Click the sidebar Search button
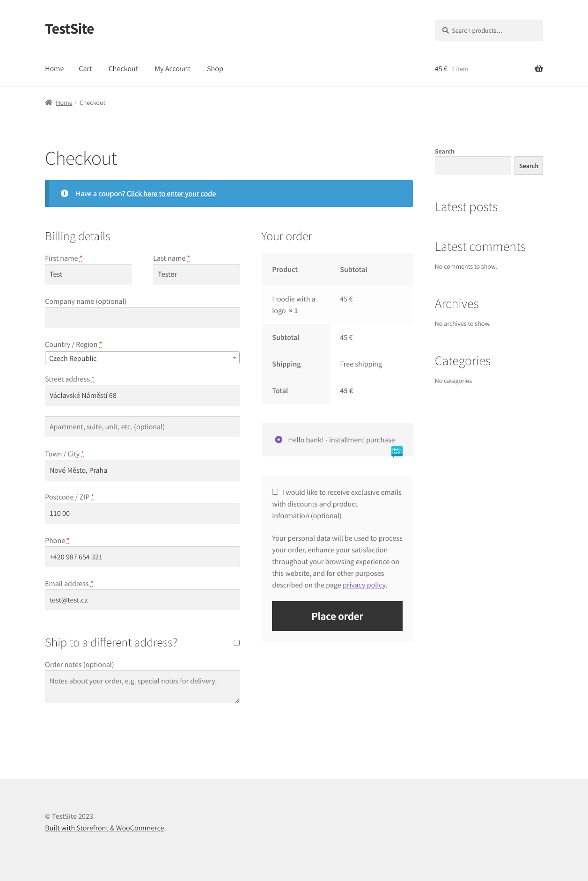Screen dimensions: 588x881 coord(529,166)
